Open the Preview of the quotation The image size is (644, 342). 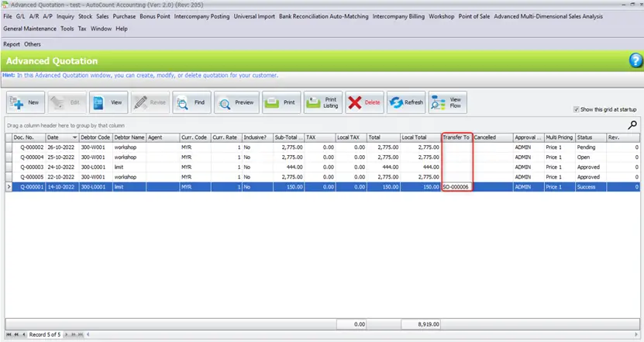coord(236,102)
